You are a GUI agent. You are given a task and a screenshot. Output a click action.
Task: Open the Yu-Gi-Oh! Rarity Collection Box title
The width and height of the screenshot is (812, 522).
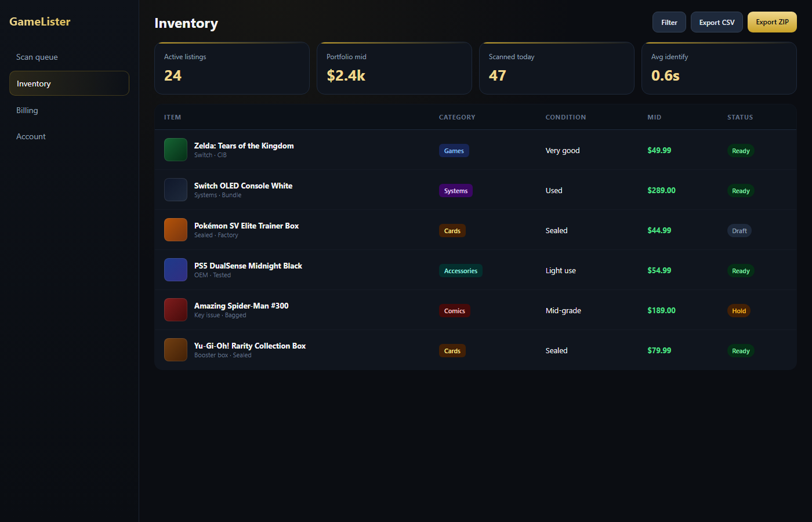[250, 346]
